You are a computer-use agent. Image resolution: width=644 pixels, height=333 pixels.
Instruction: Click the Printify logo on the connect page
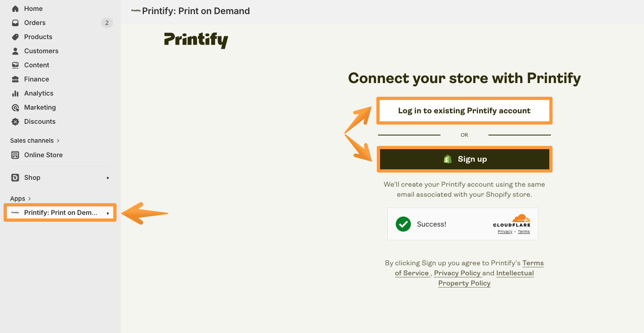coord(196,40)
